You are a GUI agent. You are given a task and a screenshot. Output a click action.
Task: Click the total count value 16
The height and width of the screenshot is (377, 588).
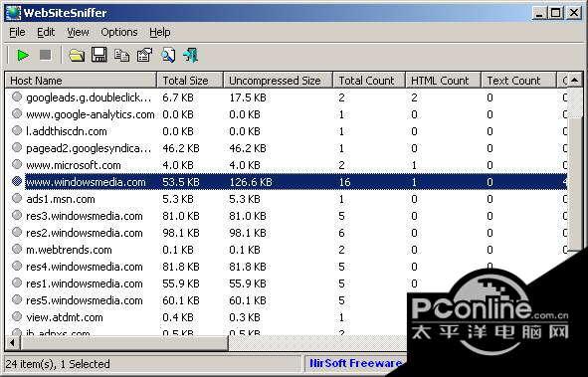[x=344, y=182]
